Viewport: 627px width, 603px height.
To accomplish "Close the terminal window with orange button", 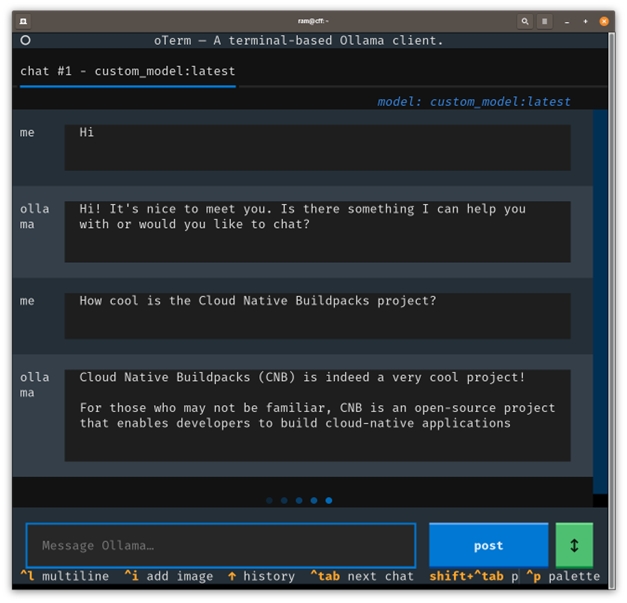I will coord(604,21).
